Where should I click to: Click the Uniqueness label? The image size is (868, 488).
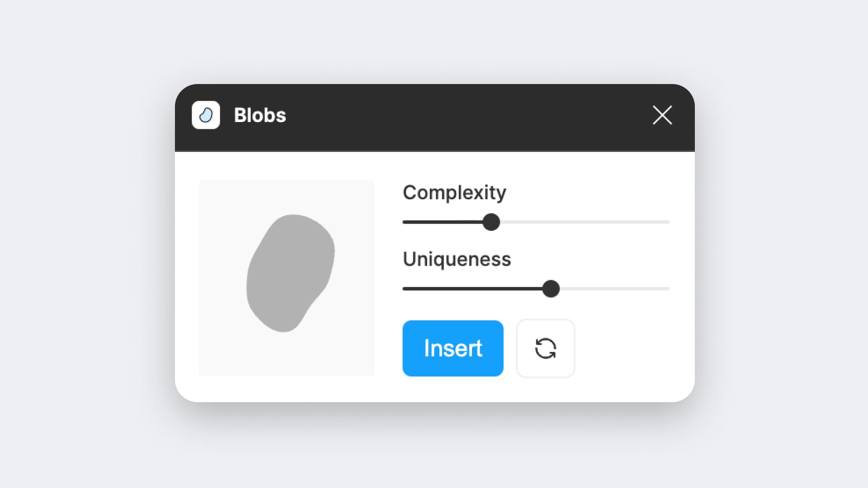[x=457, y=259]
